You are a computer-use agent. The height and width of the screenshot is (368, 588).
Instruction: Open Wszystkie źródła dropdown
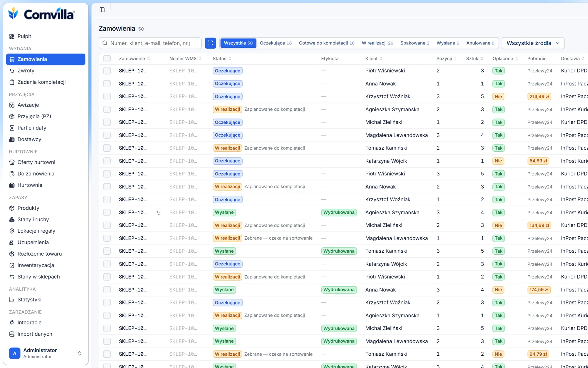[533, 43]
